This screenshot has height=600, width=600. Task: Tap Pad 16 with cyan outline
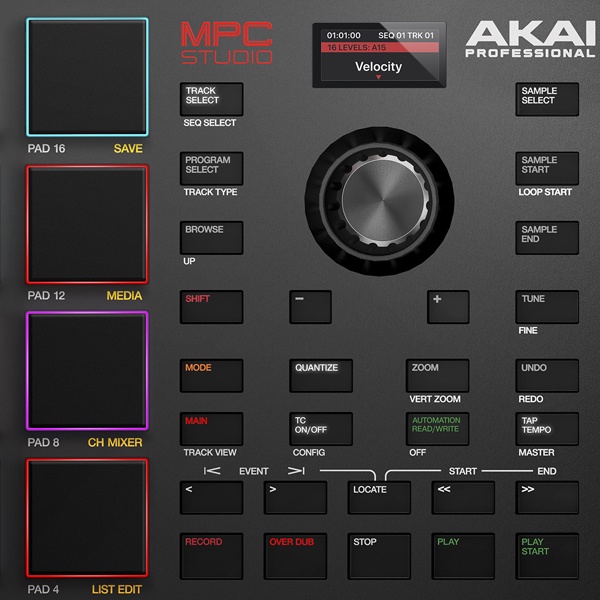(x=87, y=78)
